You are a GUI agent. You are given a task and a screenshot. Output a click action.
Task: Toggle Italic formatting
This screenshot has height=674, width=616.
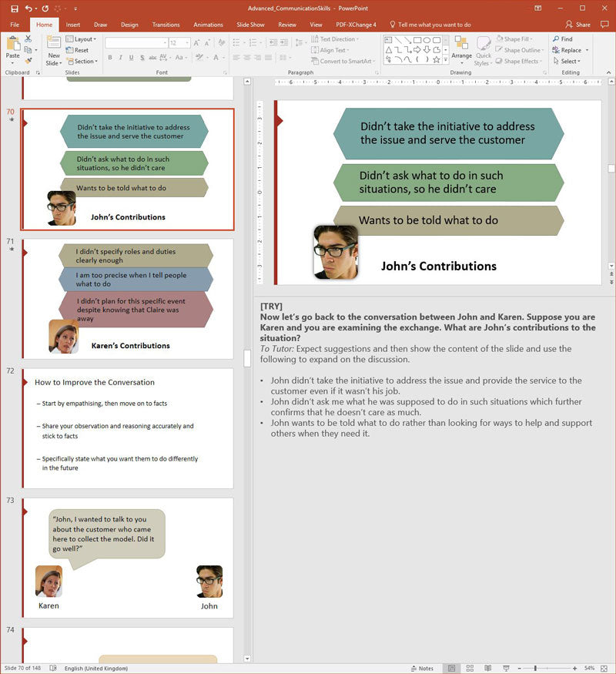120,57
